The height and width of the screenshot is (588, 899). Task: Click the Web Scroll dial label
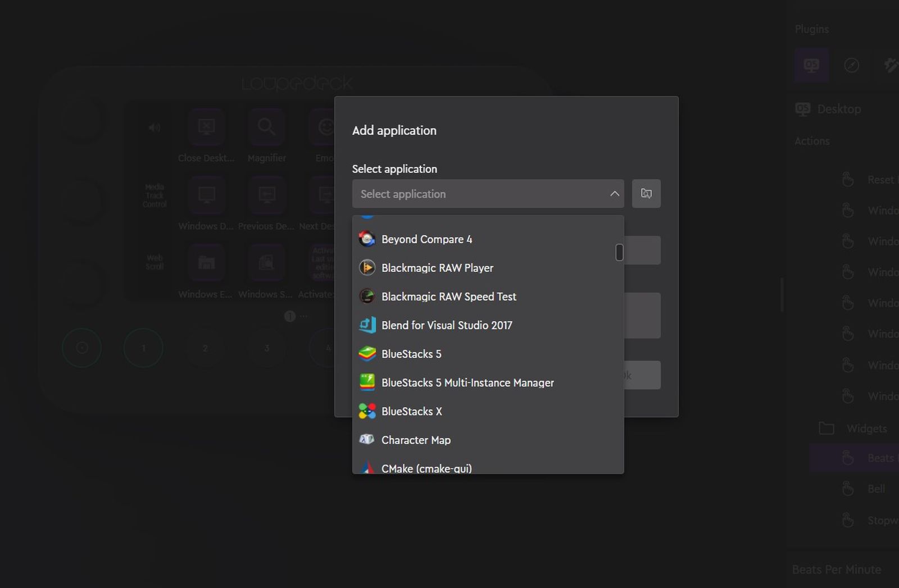(x=155, y=262)
